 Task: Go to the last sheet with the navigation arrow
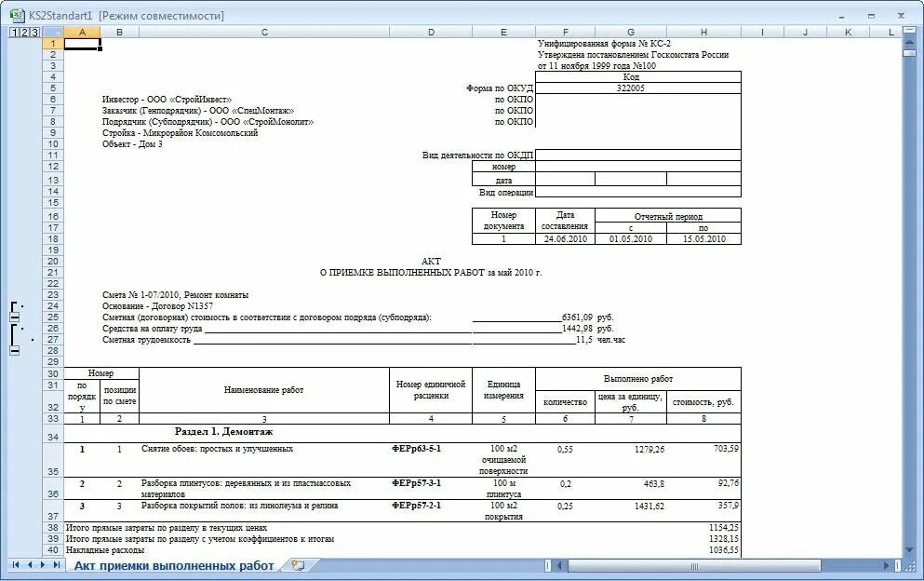[57, 565]
